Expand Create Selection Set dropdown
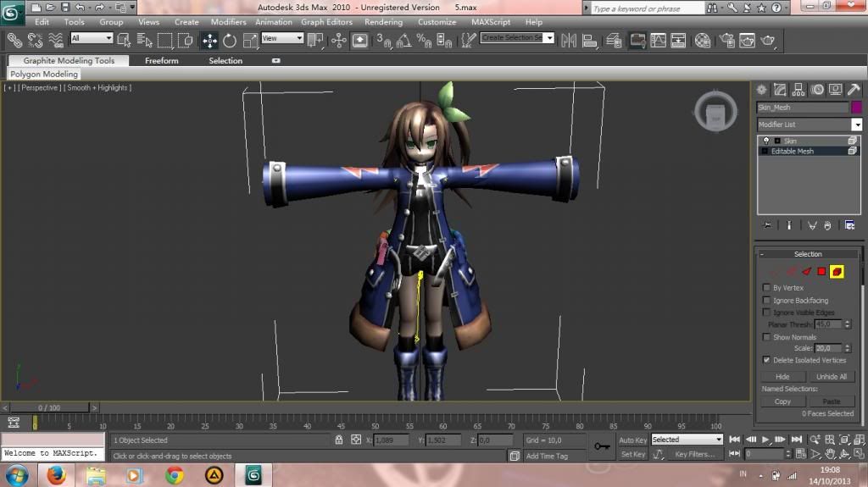Screen dimensions: 868x487 click(548, 37)
